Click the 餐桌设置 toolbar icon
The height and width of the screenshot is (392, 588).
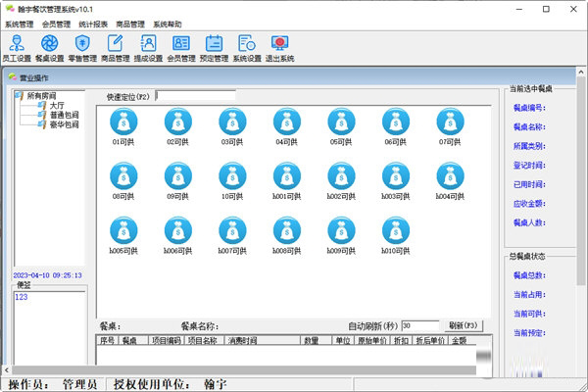[50, 46]
